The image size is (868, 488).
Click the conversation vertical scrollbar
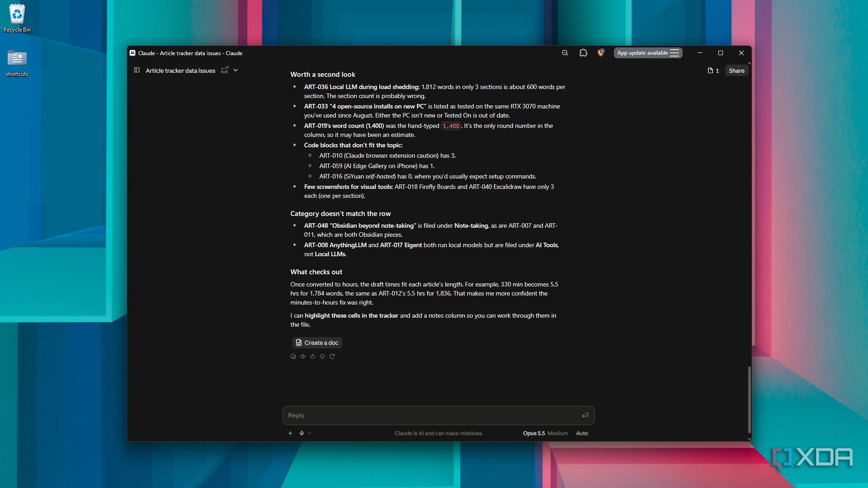749,400
